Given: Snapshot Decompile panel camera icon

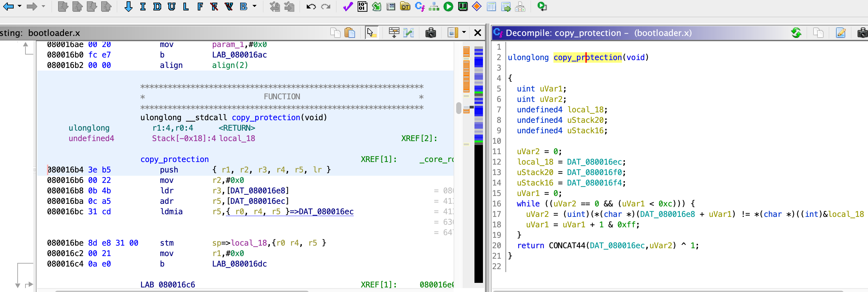Looking at the screenshot, I should click(x=862, y=33).
